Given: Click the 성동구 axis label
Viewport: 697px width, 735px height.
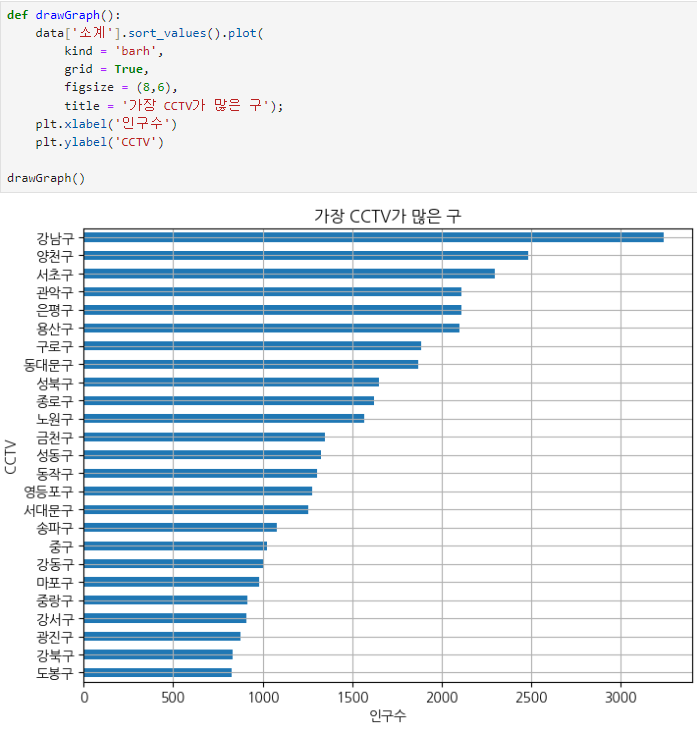Looking at the screenshot, I should (x=55, y=455).
